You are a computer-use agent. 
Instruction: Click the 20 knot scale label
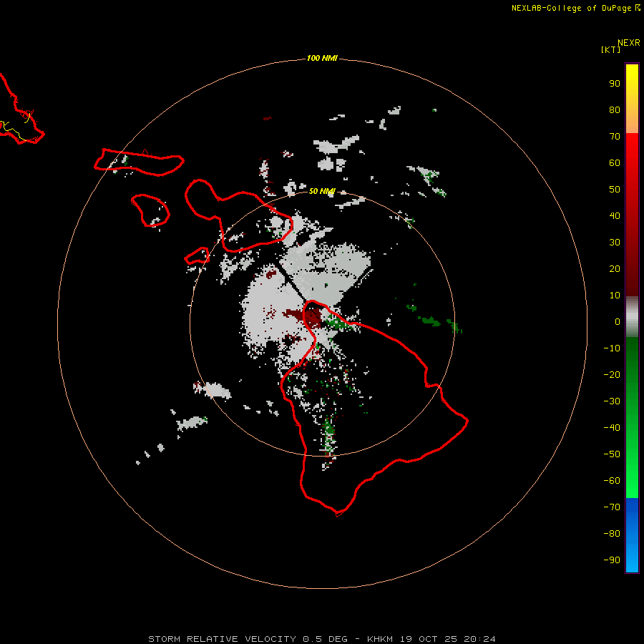coord(615,269)
